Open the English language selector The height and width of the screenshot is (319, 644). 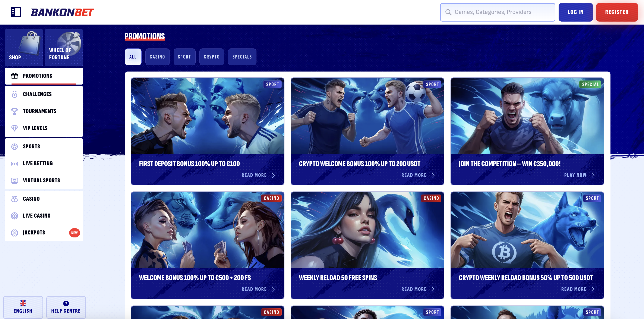pos(23,307)
